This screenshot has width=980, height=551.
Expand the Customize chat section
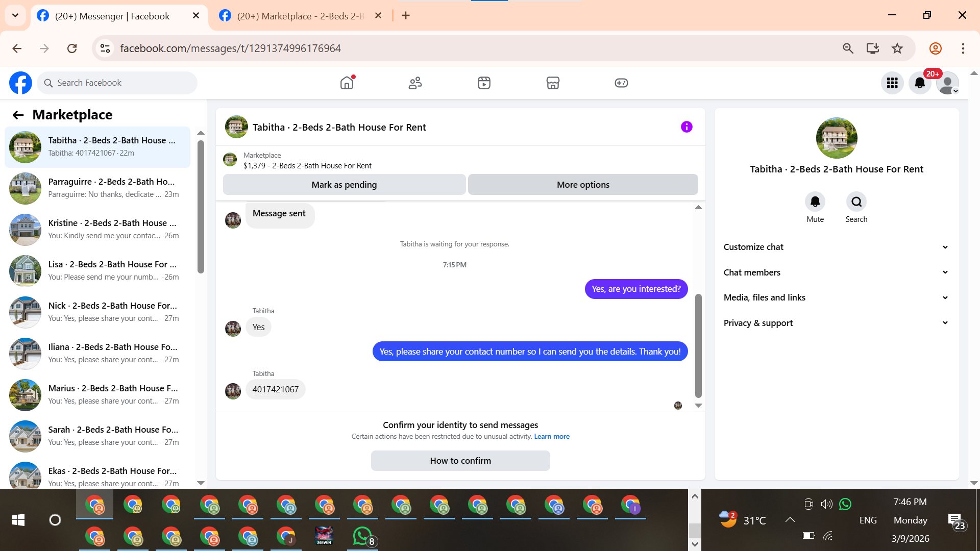coord(836,247)
